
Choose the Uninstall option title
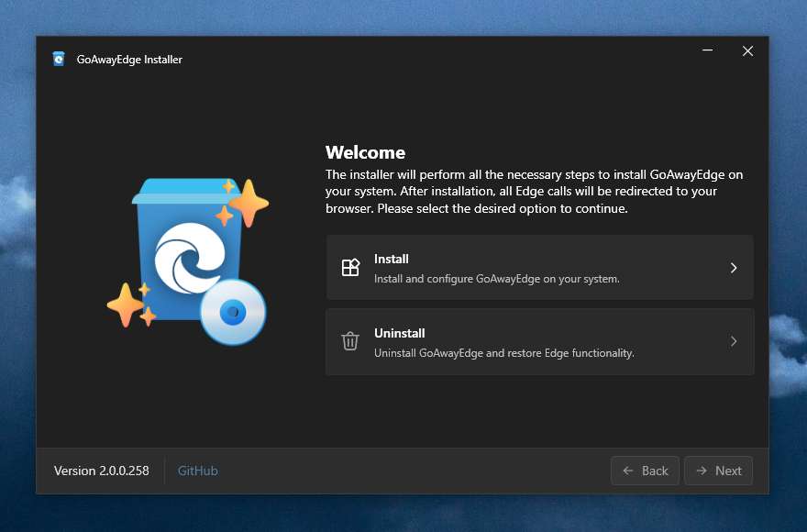click(400, 333)
